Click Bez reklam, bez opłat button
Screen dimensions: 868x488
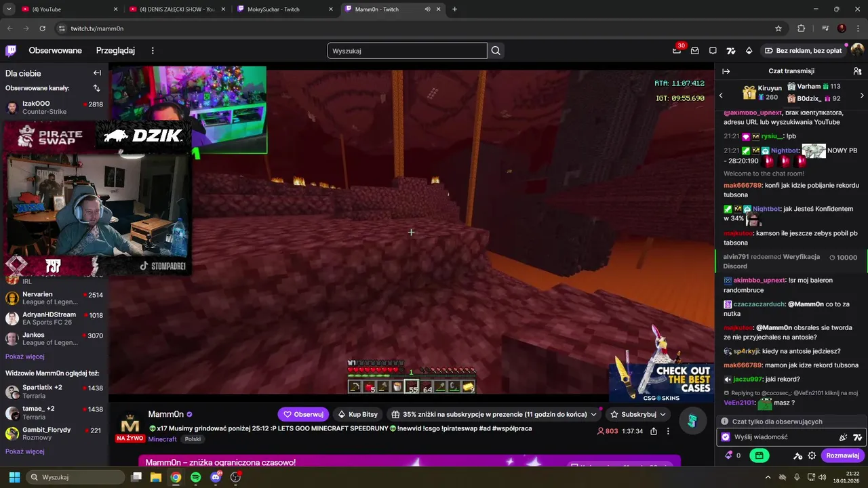point(803,51)
